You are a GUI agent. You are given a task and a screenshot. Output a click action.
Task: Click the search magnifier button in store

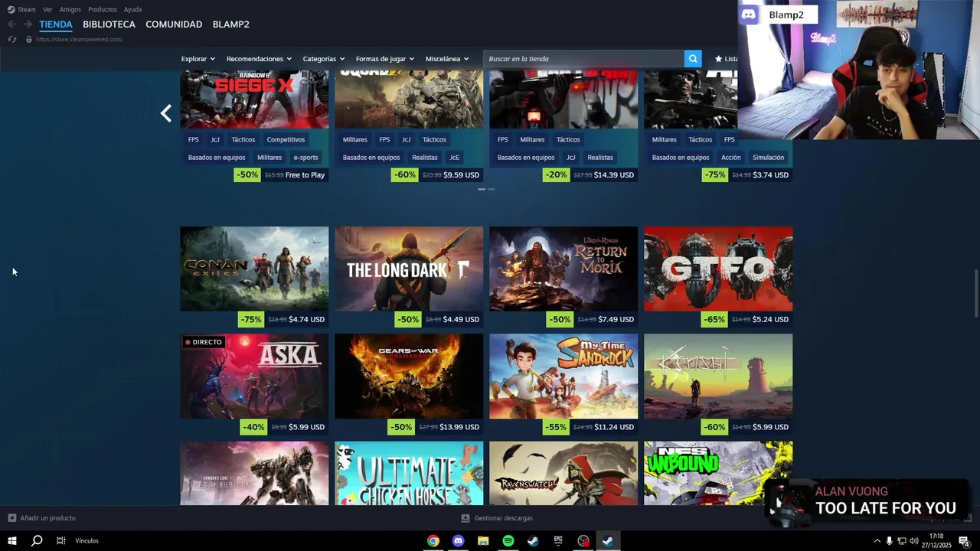693,59
